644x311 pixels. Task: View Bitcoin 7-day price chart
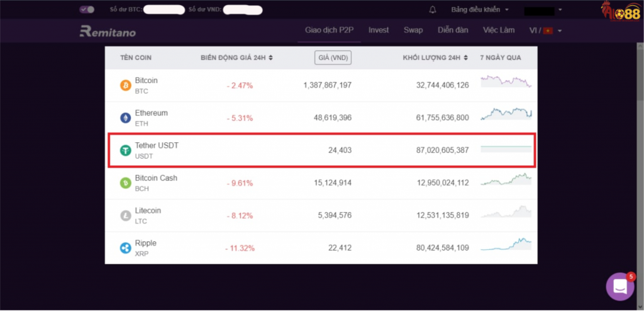(506, 81)
